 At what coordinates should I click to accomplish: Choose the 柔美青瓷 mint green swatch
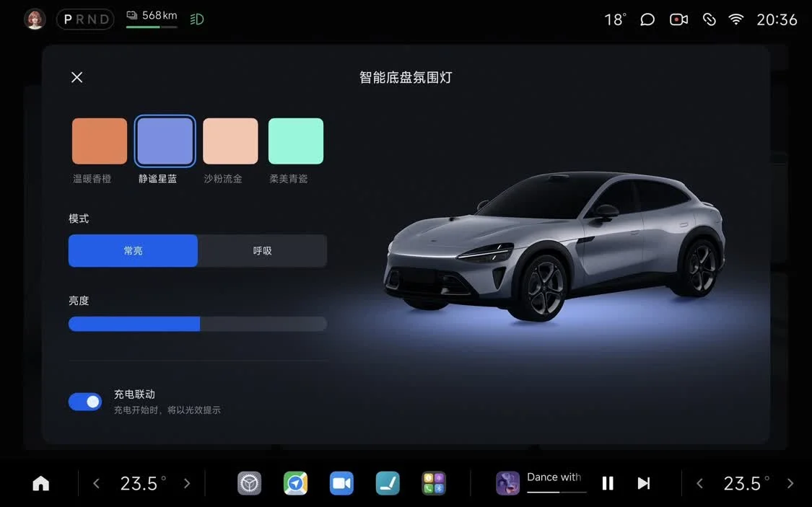pos(296,141)
